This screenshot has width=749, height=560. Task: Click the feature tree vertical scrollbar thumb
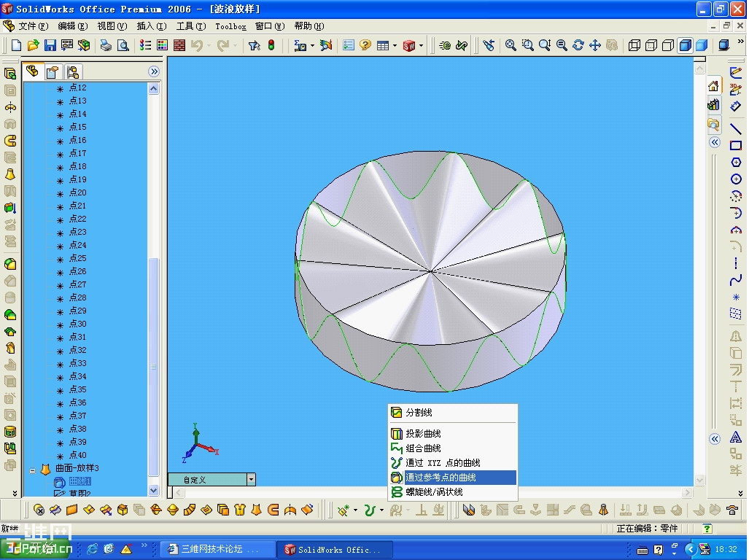[153, 366]
